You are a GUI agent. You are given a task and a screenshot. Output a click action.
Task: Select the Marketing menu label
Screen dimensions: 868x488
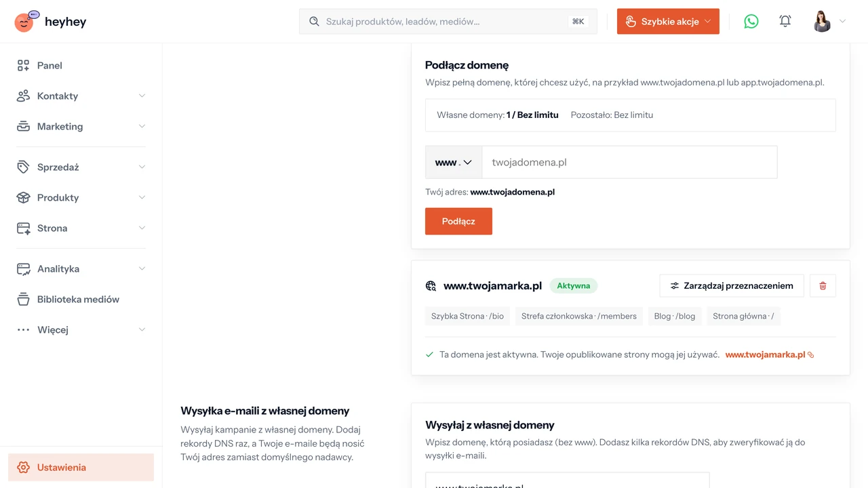coord(60,127)
